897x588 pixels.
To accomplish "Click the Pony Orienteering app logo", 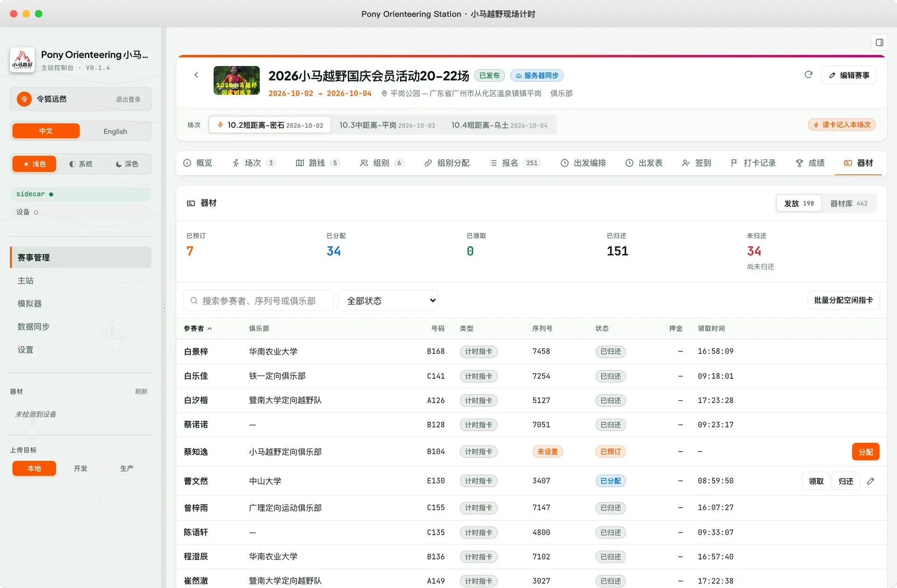I will point(22,60).
